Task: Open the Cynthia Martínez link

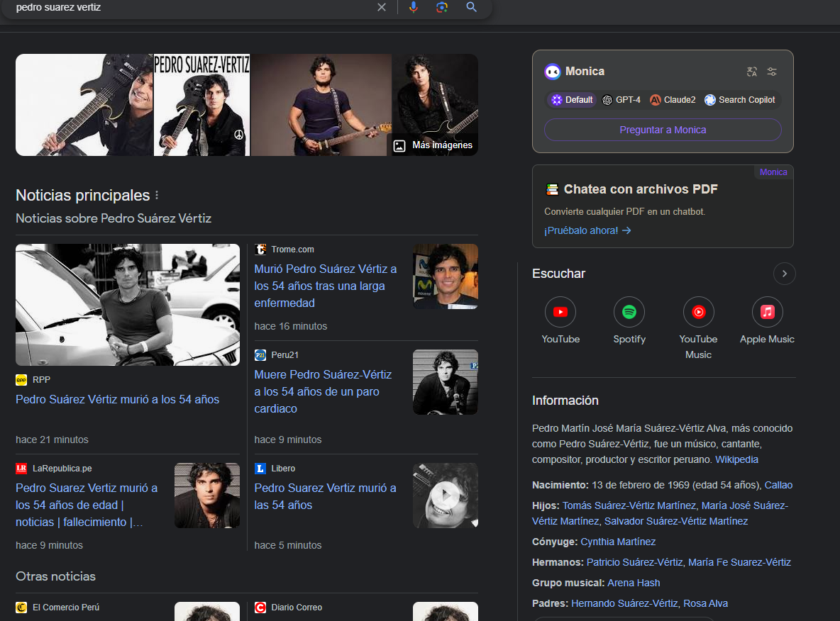Action: [x=618, y=542]
